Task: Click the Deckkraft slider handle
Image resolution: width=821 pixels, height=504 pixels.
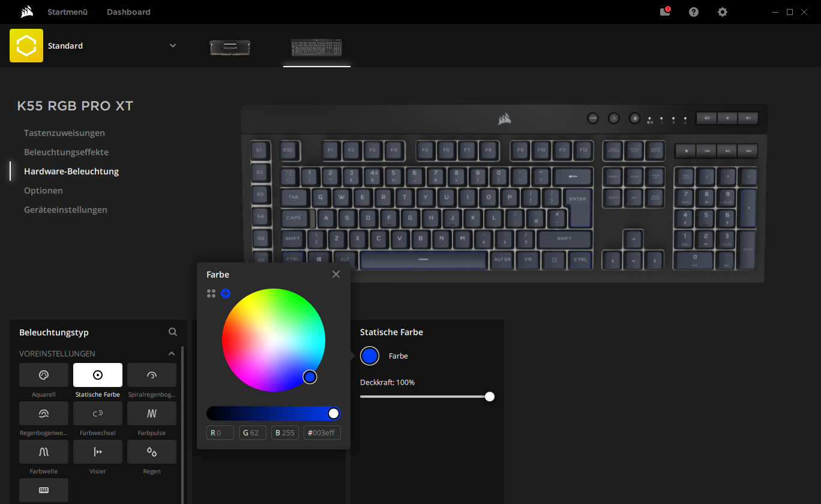Action: click(490, 397)
